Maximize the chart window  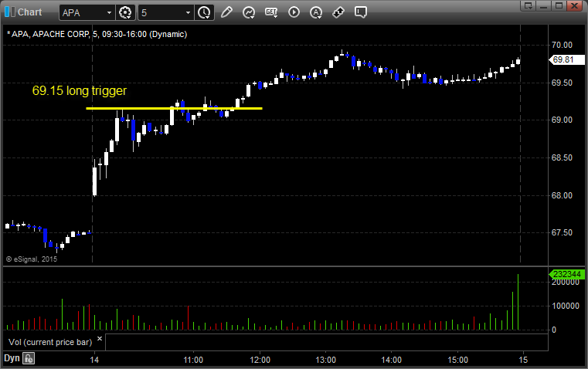pos(559,5)
